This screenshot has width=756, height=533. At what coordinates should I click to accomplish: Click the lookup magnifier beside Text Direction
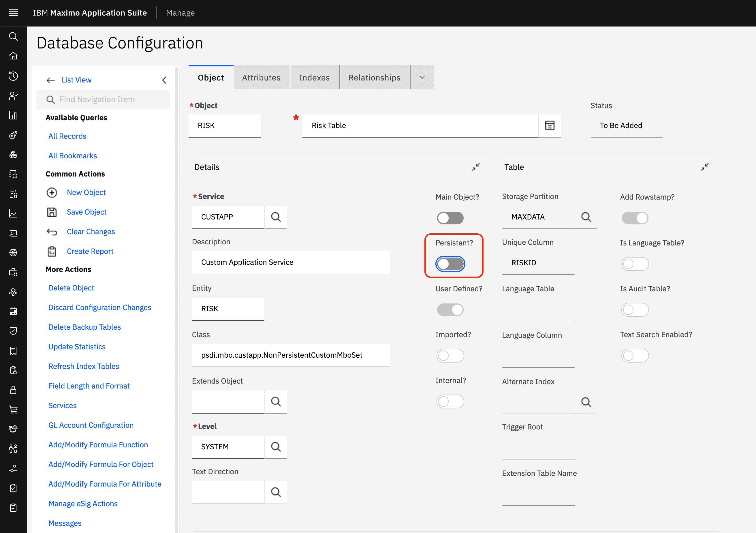tap(276, 492)
